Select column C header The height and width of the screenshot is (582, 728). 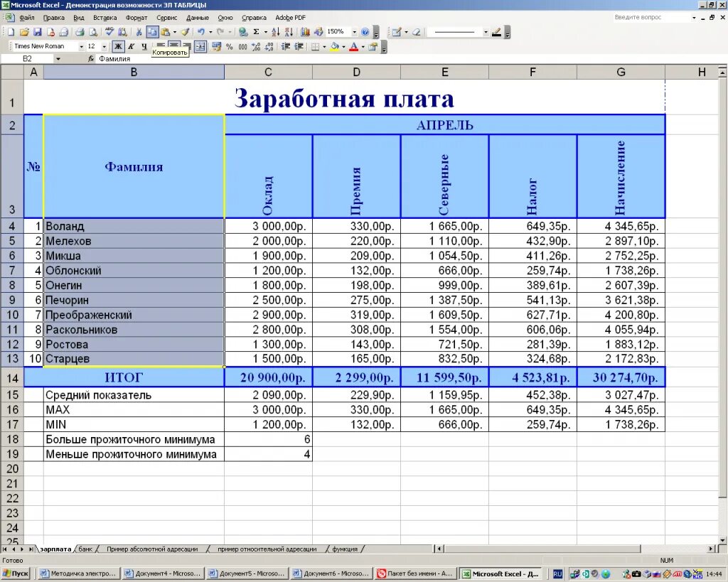268,72
